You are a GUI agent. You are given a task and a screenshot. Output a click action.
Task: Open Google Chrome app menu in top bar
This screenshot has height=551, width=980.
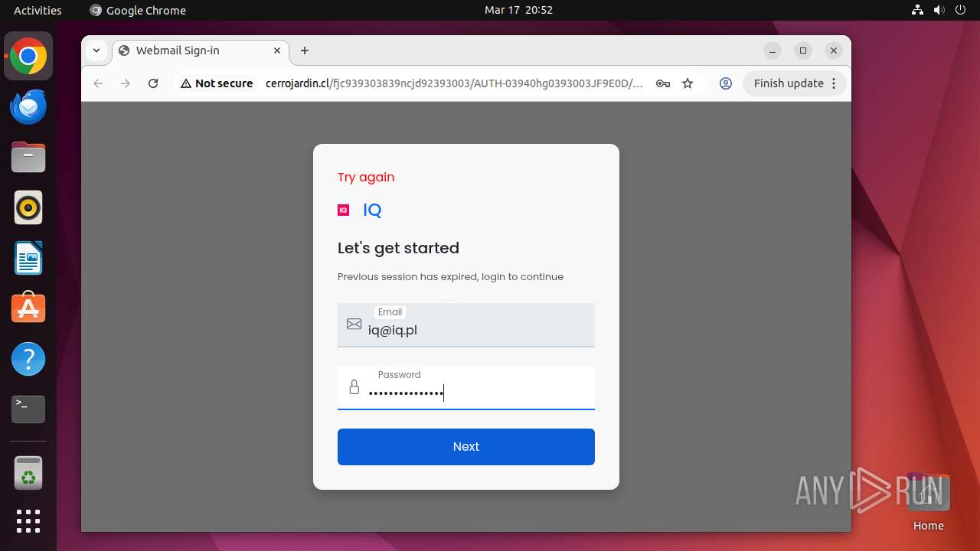click(138, 10)
